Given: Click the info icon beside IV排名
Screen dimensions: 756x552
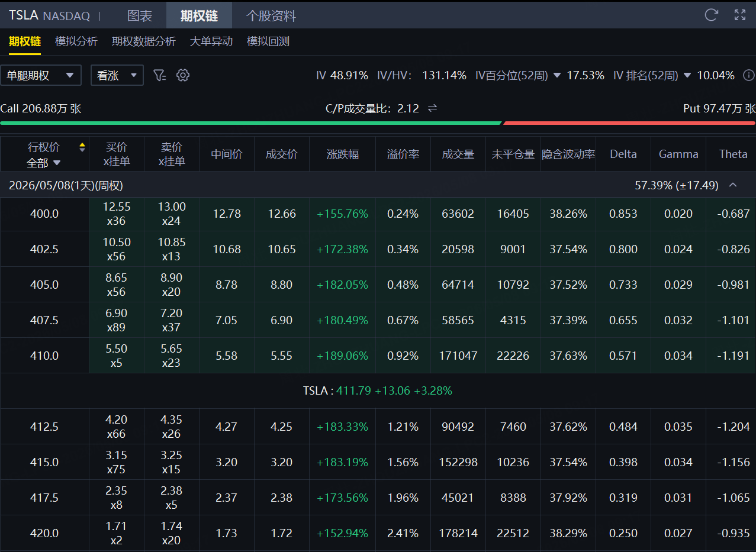Looking at the screenshot, I should [748, 75].
